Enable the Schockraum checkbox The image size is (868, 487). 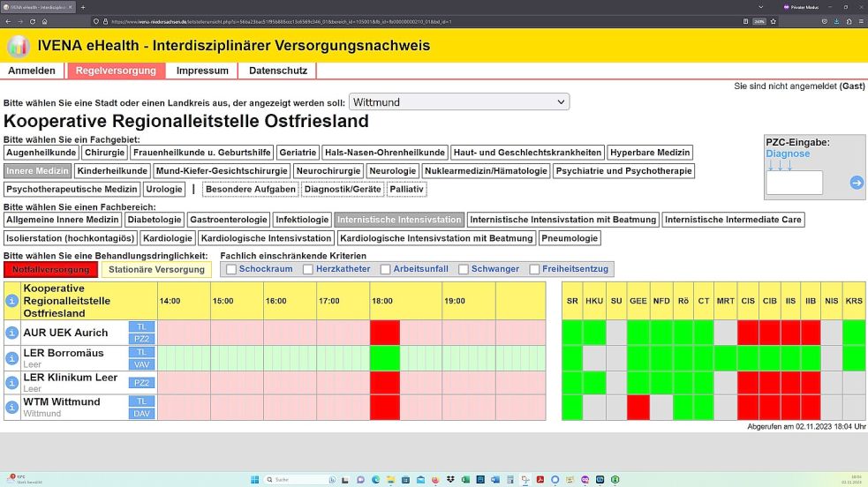pyautogui.click(x=231, y=269)
